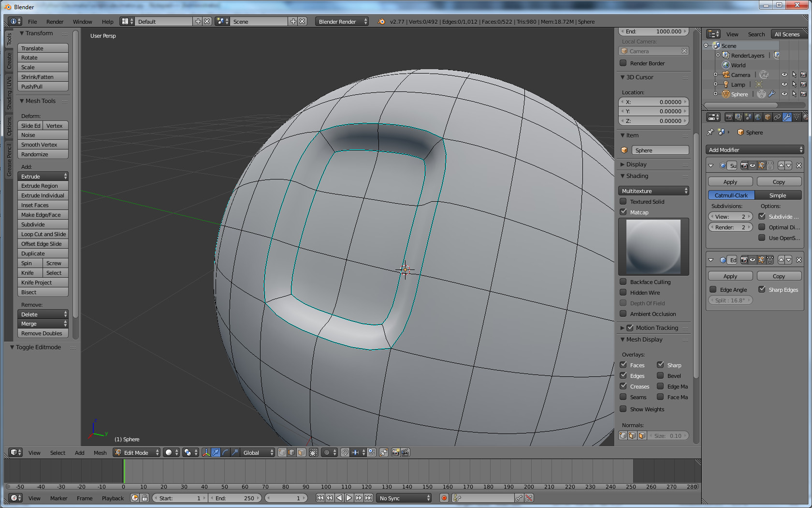Click the wrench icon next to Sphere in outliner
The width and height of the screenshot is (812, 508).
point(771,94)
